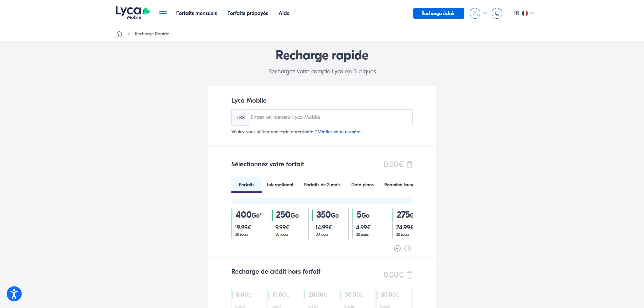Image resolution: width=644 pixels, height=308 pixels.
Task: Select the 400Go plan at 19.99€
Action: [250, 224]
